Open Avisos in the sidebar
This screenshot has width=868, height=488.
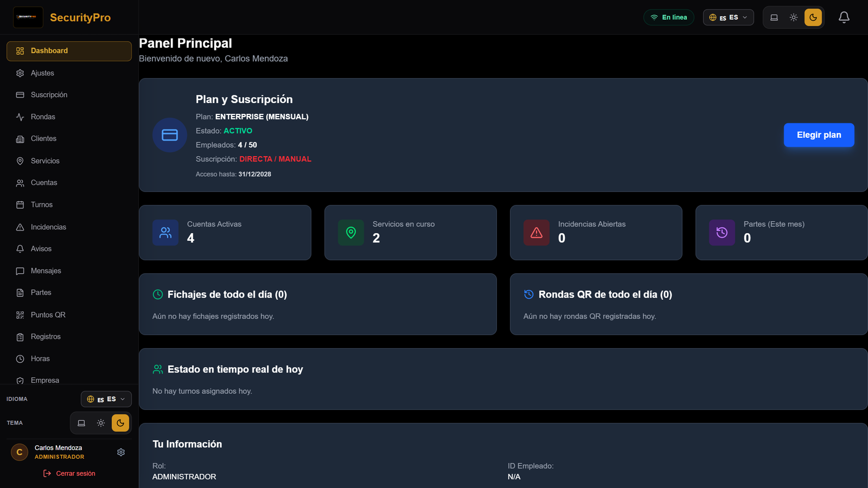click(69, 249)
